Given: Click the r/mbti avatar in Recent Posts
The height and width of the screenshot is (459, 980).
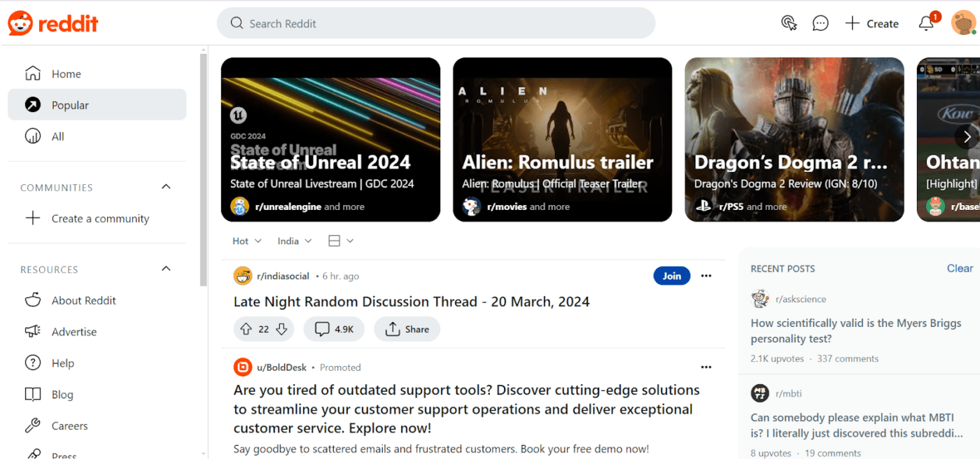Looking at the screenshot, I should coord(760,393).
